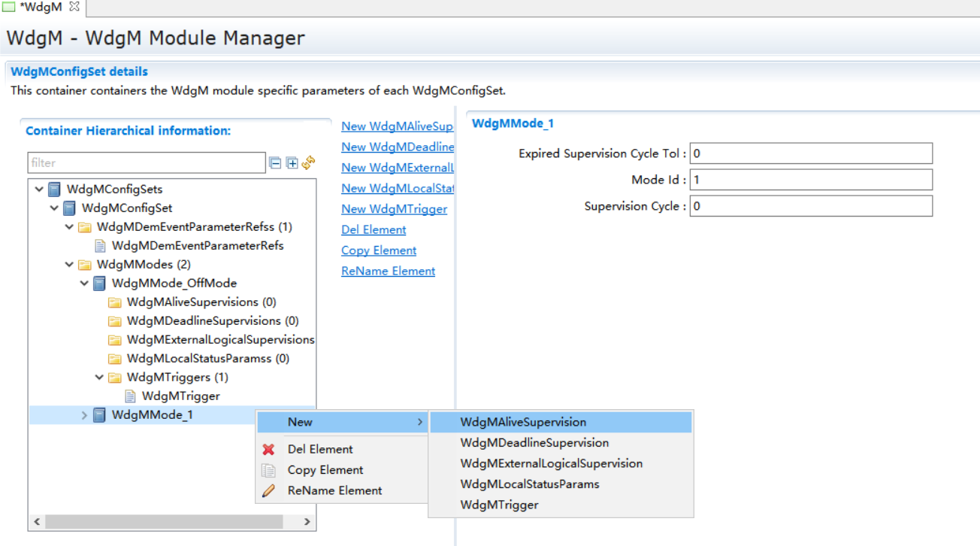This screenshot has width=980, height=546.
Task: Click the Expand All icon beside filter
Action: coord(292,163)
